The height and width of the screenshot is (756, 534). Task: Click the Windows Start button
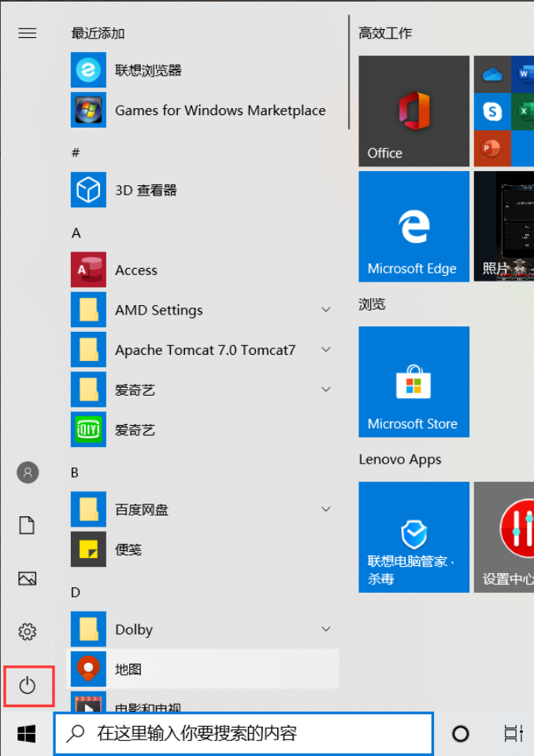coord(27,734)
